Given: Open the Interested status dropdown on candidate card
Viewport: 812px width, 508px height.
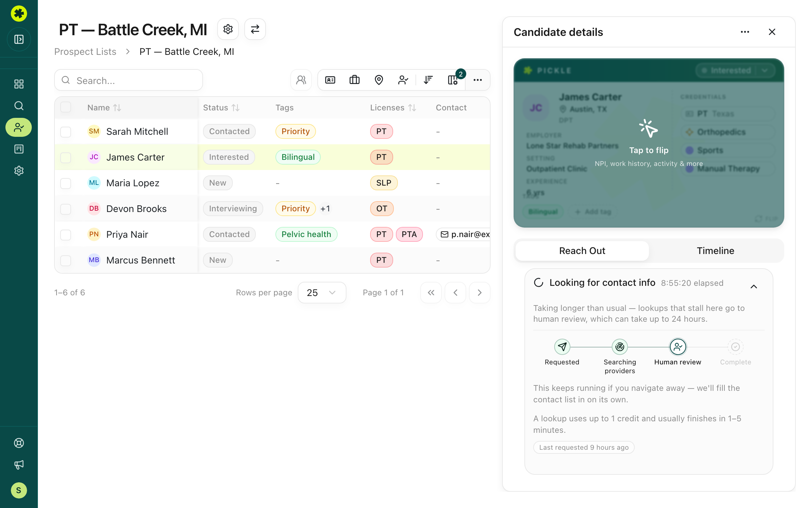Looking at the screenshot, I should pyautogui.click(x=736, y=70).
